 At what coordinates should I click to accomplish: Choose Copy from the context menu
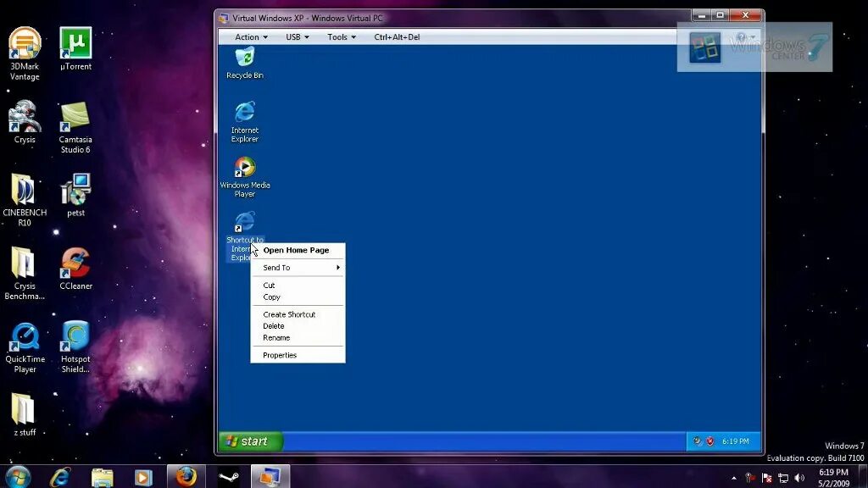[x=298, y=297]
